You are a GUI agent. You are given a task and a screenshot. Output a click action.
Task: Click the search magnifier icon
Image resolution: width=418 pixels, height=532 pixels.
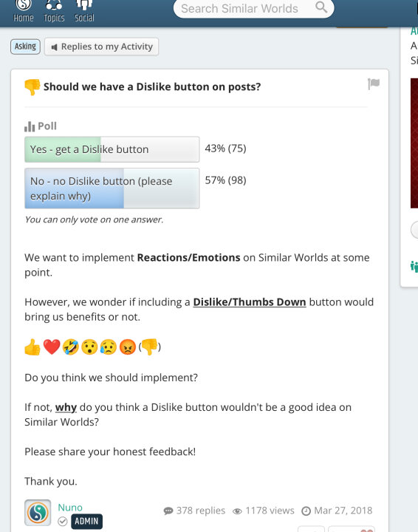321,7
